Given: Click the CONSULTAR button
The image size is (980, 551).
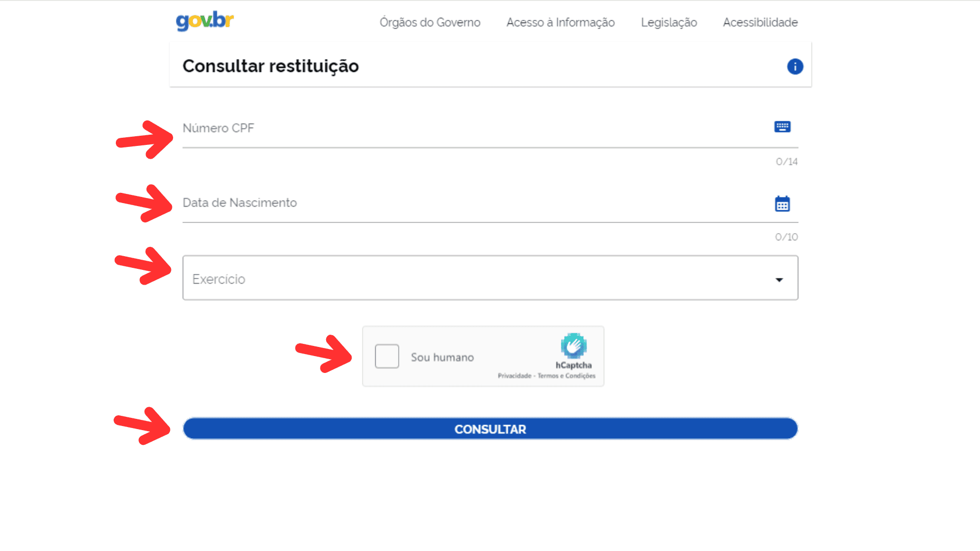Looking at the screenshot, I should tap(490, 429).
